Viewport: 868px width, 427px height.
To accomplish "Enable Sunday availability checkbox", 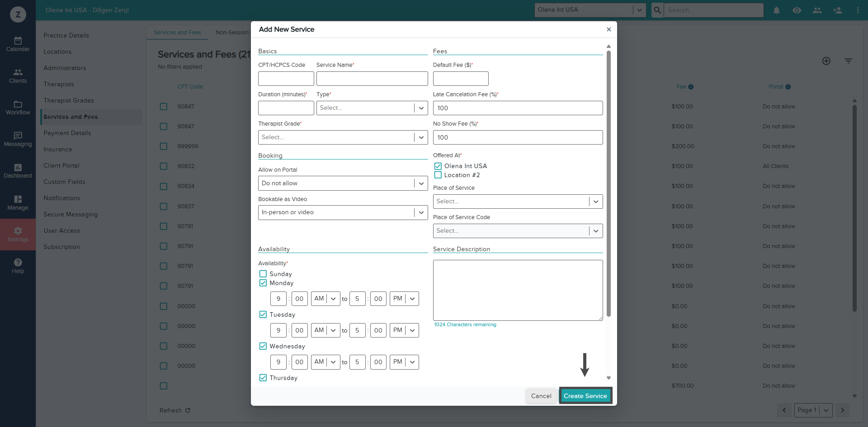I will point(263,274).
